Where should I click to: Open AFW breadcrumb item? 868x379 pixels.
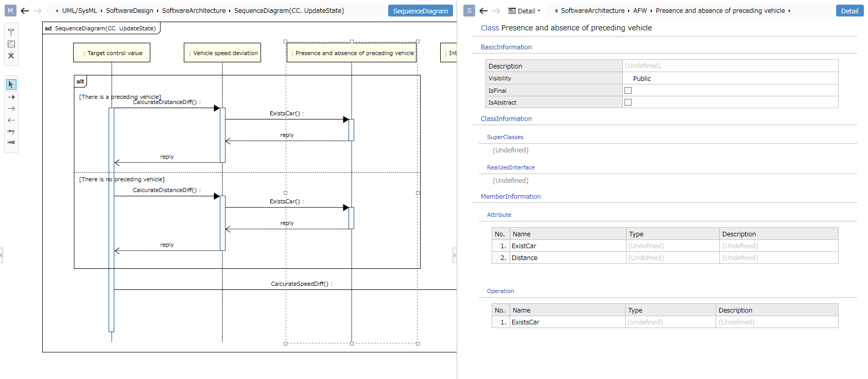640,11
